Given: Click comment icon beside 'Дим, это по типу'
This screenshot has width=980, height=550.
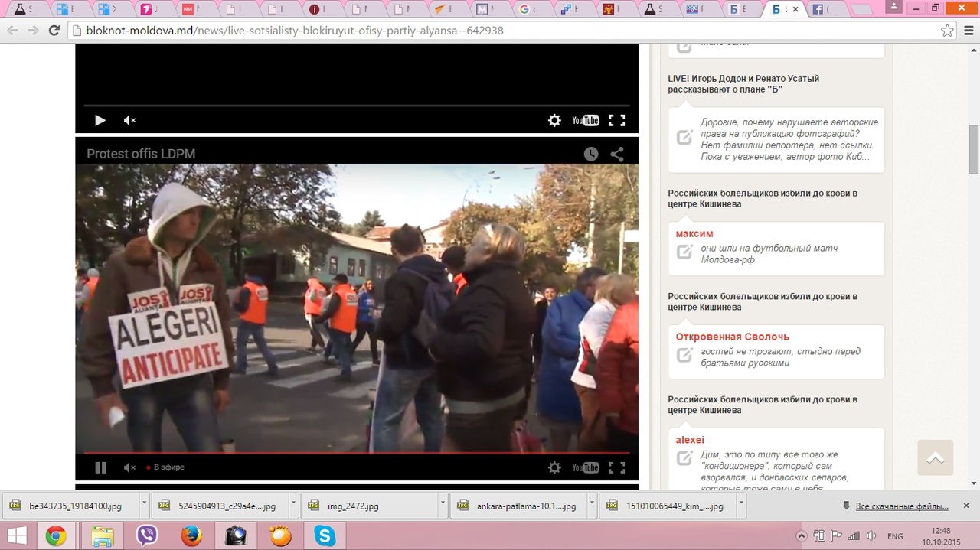Looking at the screenshot, I should (x=684, y=458).
